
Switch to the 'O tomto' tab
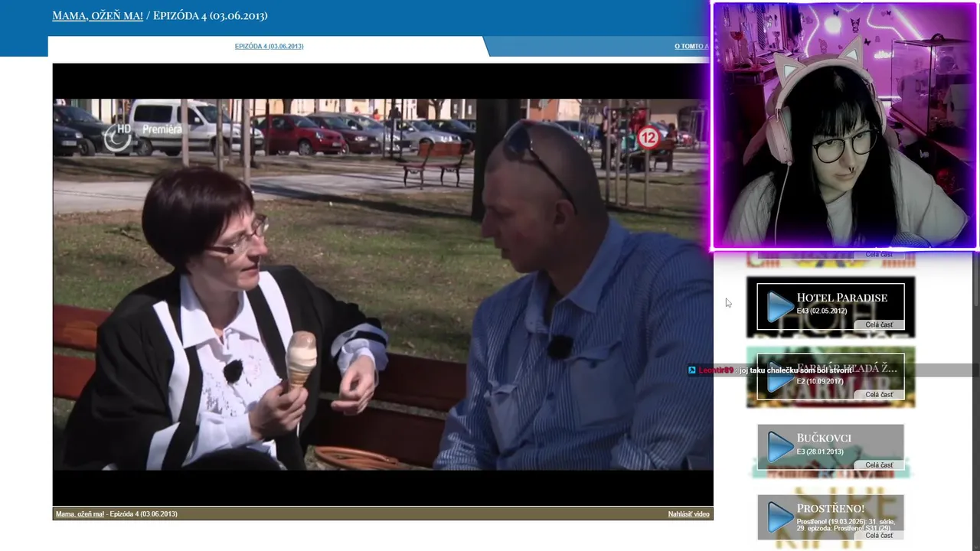691,46
